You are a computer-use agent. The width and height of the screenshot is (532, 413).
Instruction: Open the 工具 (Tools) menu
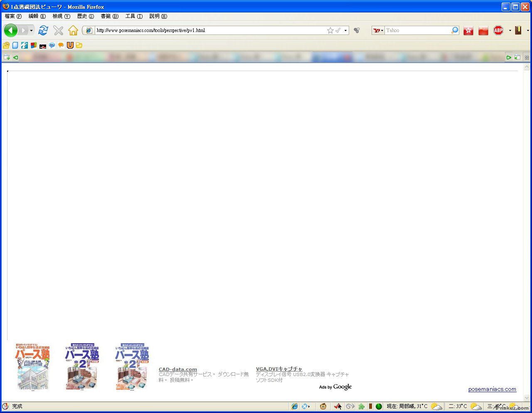pyautogui.click(x=134, y=16)
